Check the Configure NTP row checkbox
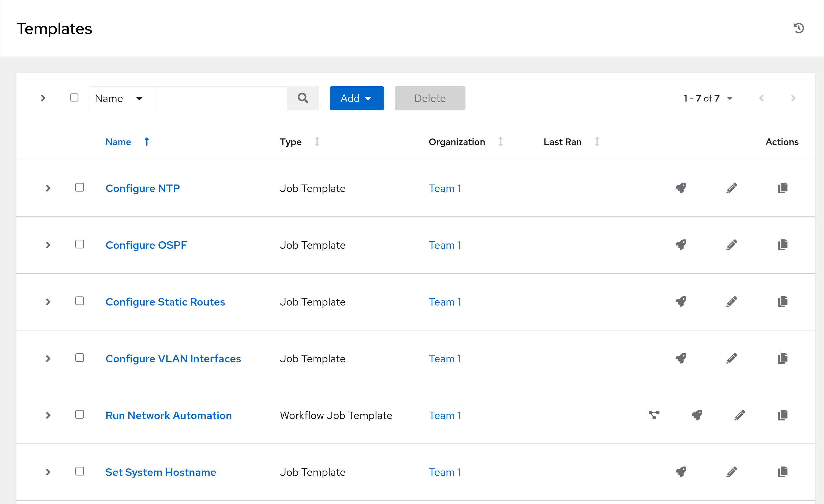Screen dimensions: 824x504 (80, 187)
